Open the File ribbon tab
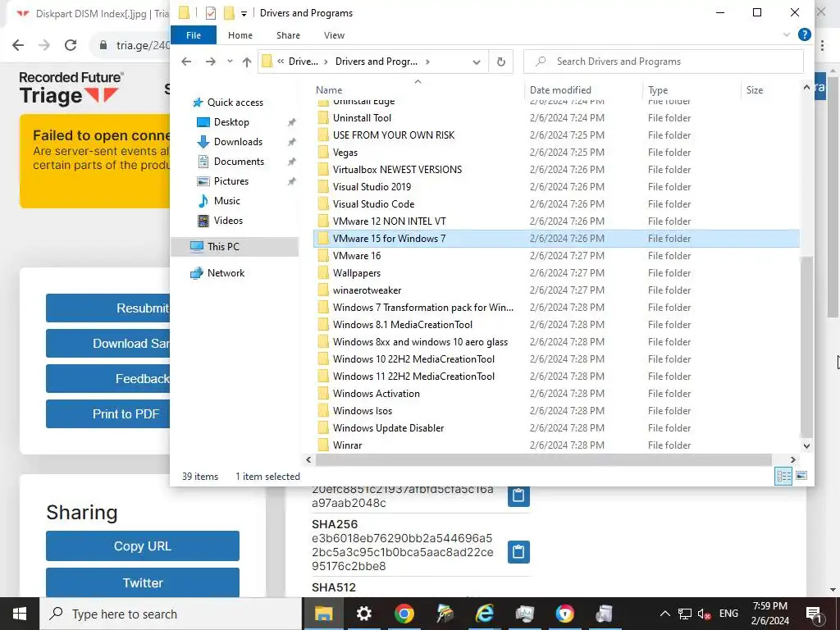Screen dimensions: 840x630 point(194,35)
